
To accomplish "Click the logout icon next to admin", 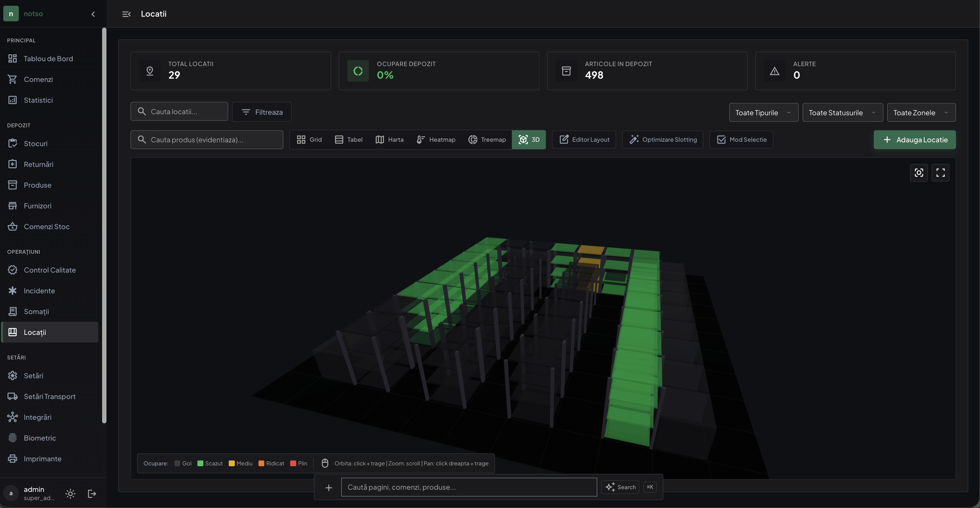I will tap(92, 494).
